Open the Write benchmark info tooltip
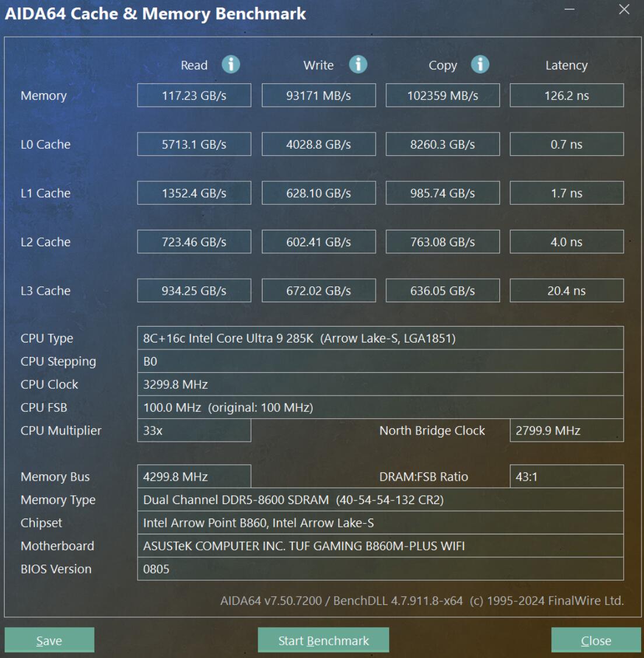Viewport: 644px width, 658px height. pos(359,65)
